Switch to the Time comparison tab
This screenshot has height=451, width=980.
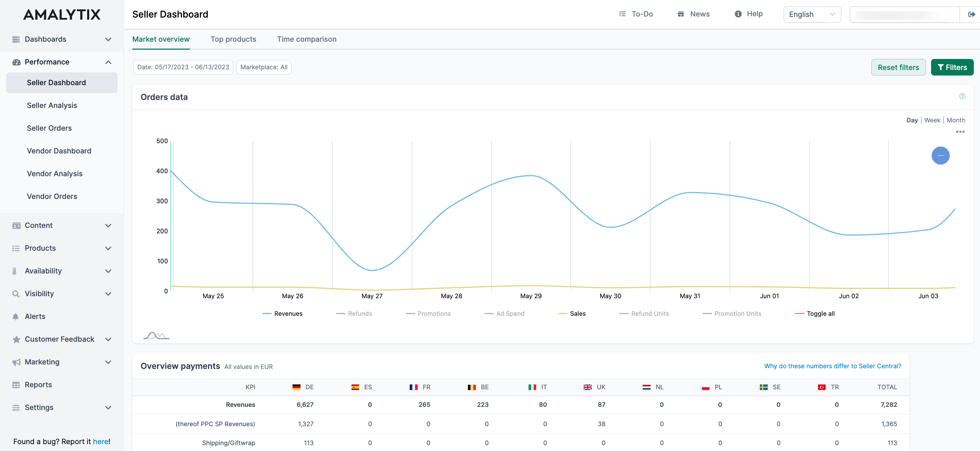(x=307, y=39)
